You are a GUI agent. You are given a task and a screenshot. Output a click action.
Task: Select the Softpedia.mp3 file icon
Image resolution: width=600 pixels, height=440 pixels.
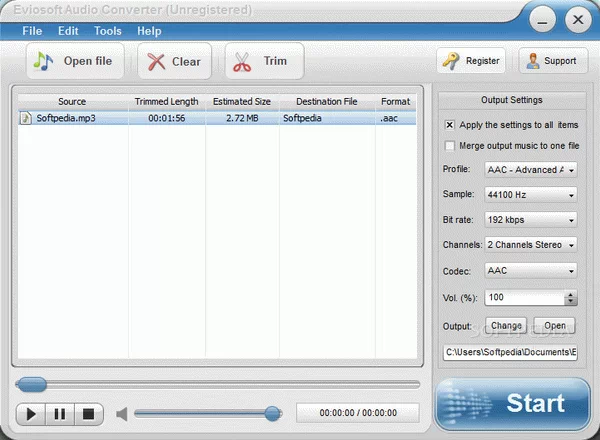click(26, 118)
